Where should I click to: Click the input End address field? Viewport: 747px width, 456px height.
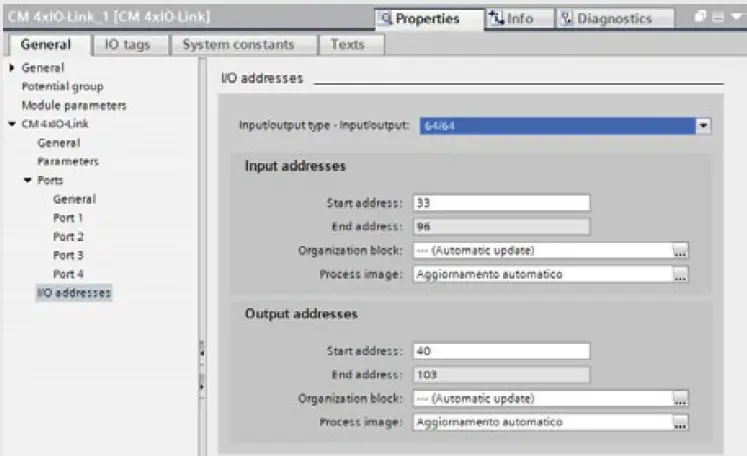pyautogui.click(x=501, y=226)
